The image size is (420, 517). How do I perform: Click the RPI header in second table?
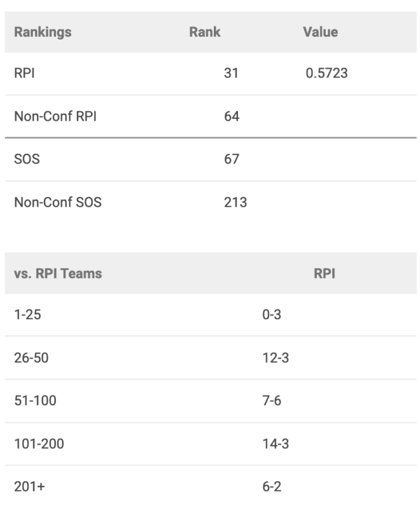[x=325, y=273]
